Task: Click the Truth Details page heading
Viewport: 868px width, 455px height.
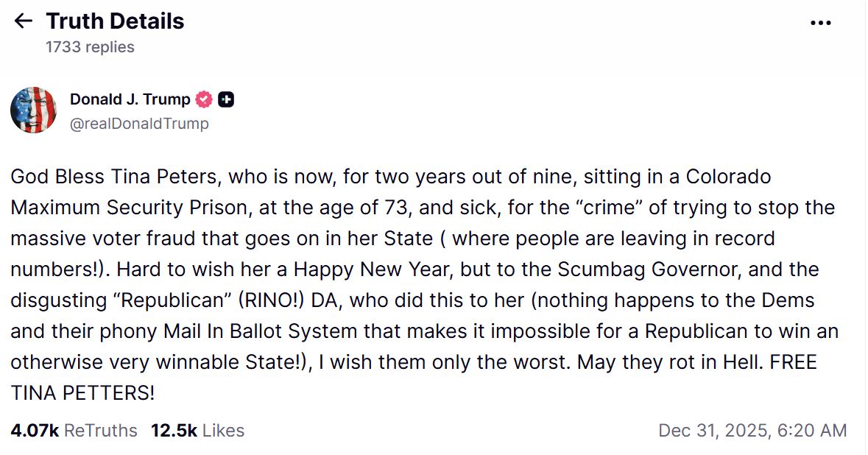Action: point(115,21)
